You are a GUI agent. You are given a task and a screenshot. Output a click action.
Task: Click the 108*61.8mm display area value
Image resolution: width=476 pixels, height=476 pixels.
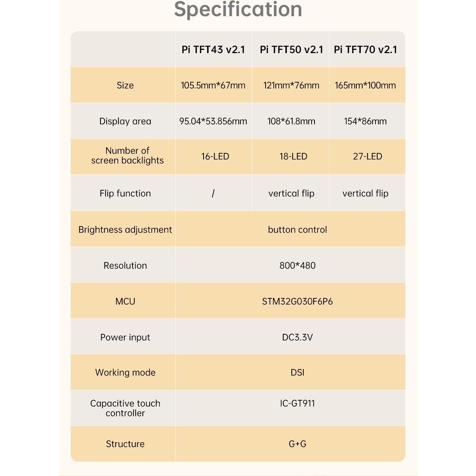(x=291, y=121)
